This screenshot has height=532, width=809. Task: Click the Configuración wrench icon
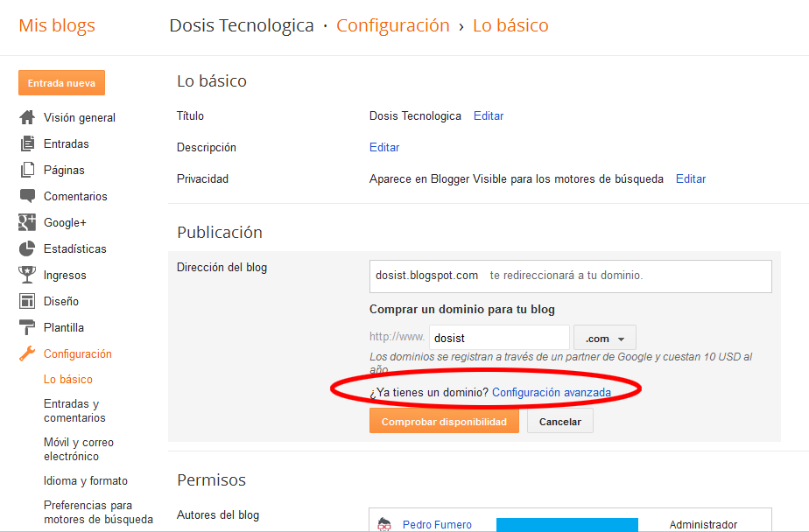[x=27, y=353]
